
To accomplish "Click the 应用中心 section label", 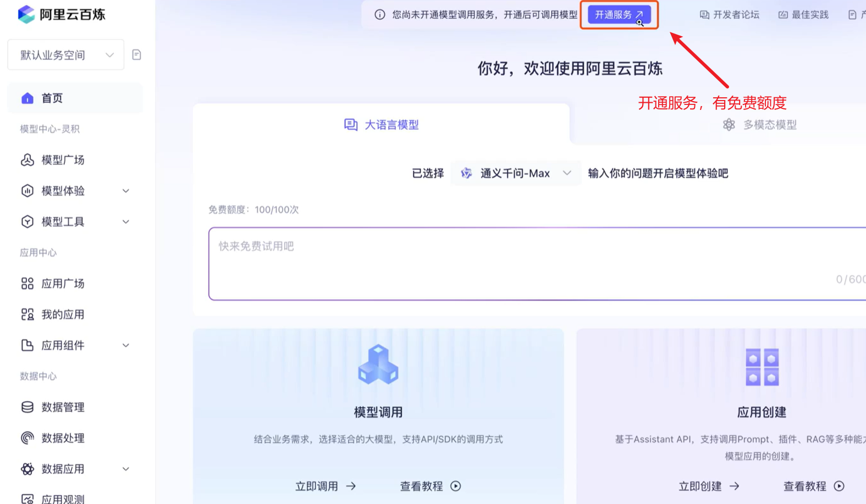I will 38,253.
